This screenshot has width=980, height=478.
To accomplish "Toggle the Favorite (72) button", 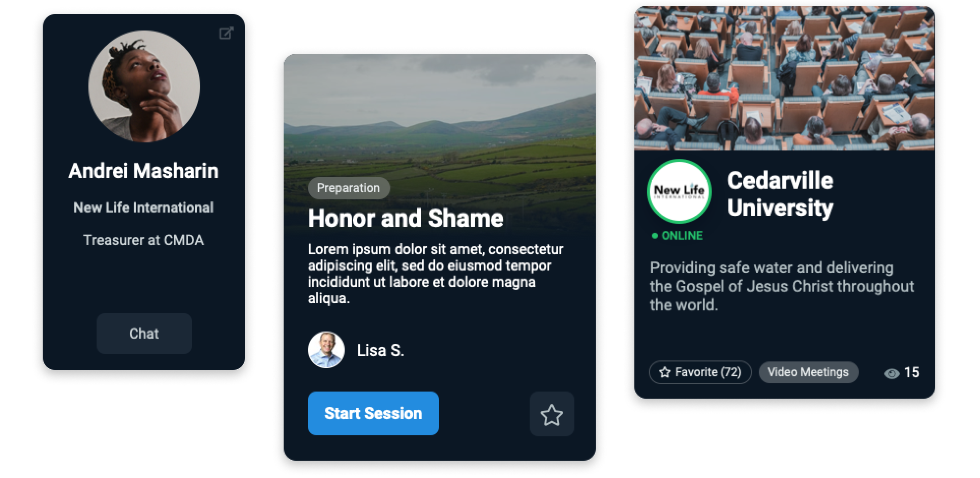I will click(x=700, y=372).
